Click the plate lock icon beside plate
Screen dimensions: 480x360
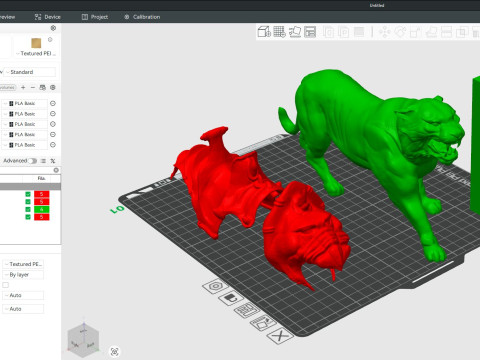pos(231,298)
